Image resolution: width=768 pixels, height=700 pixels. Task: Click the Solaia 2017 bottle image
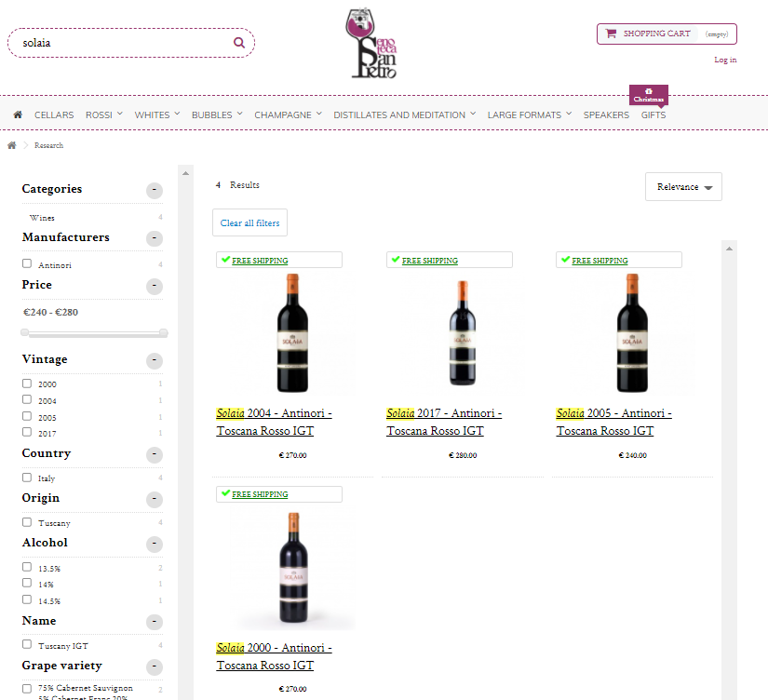pyautogui.click(x=463, y=333)
